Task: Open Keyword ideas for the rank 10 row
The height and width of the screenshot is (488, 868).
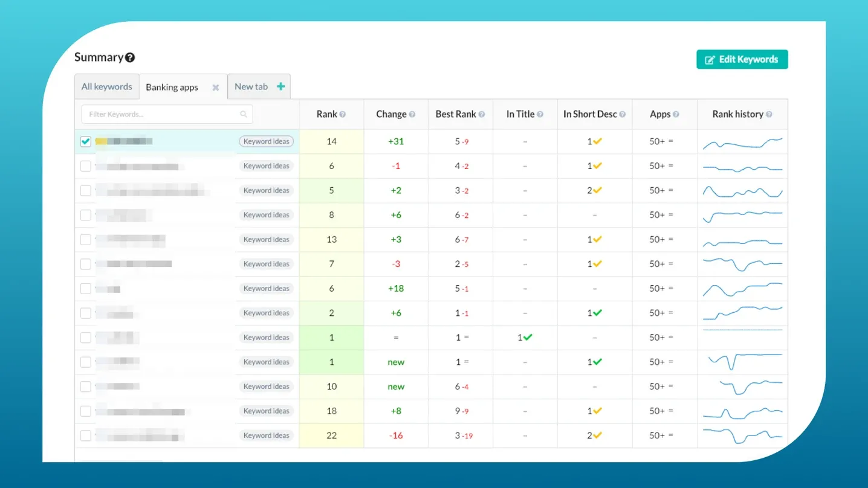Action: pyautogui.click(x=267, y=387)
